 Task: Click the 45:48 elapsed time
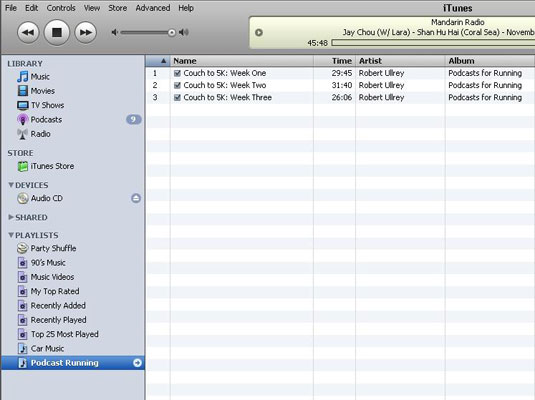coord(317,43)
